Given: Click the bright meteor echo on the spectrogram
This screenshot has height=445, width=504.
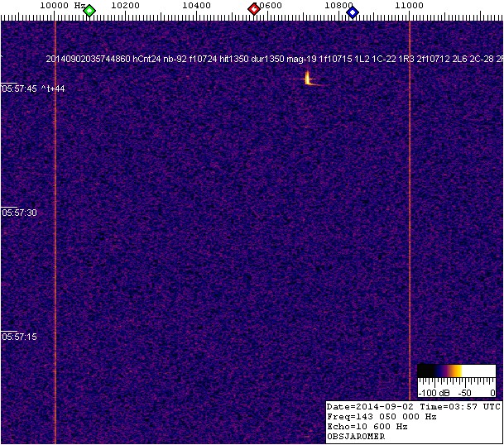Looking at the screenshot, I should point(308,79).
